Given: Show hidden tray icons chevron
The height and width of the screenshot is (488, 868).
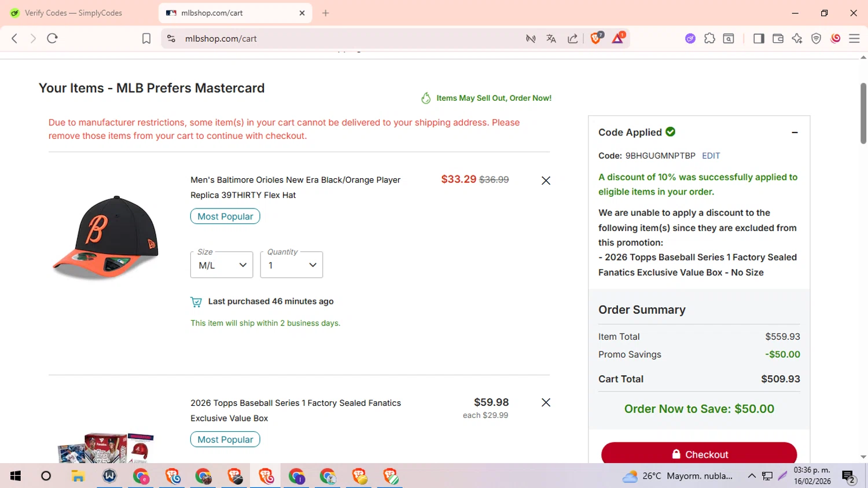Looking at the screenshot, I should 752,476.
